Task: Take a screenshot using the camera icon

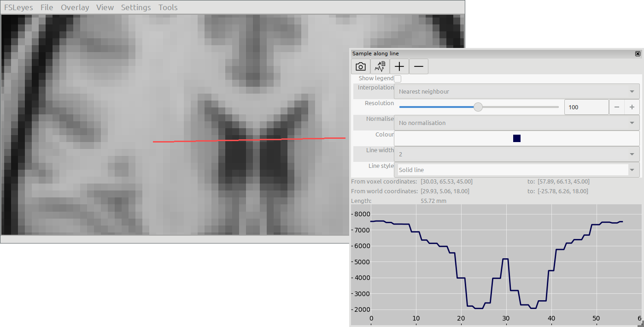Action: 360,66
